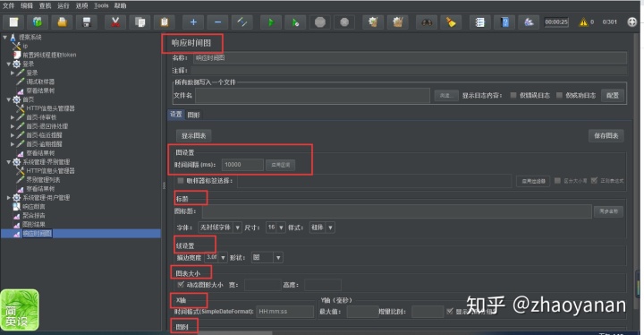The width and height of the screenshot is (644, 335).
Task: Click the 配置 configure button
Action: point(613,96)
